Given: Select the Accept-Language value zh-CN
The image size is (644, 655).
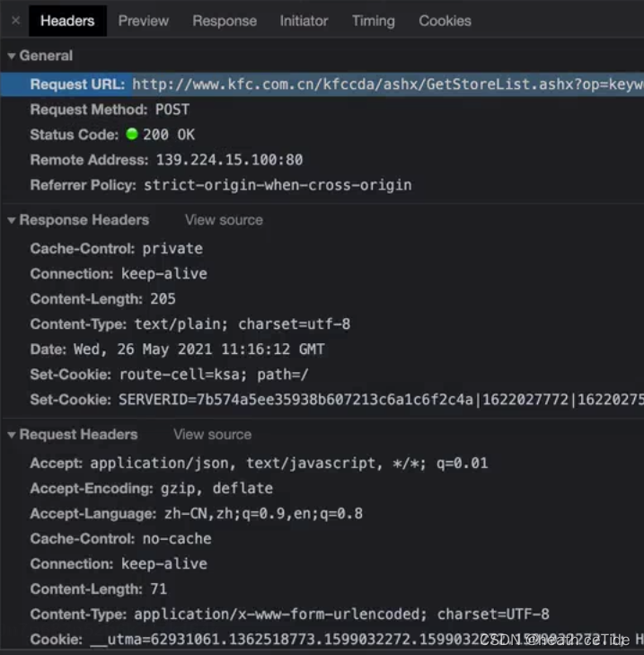Looking at the screenshot, I should click(x=263, y=514).
